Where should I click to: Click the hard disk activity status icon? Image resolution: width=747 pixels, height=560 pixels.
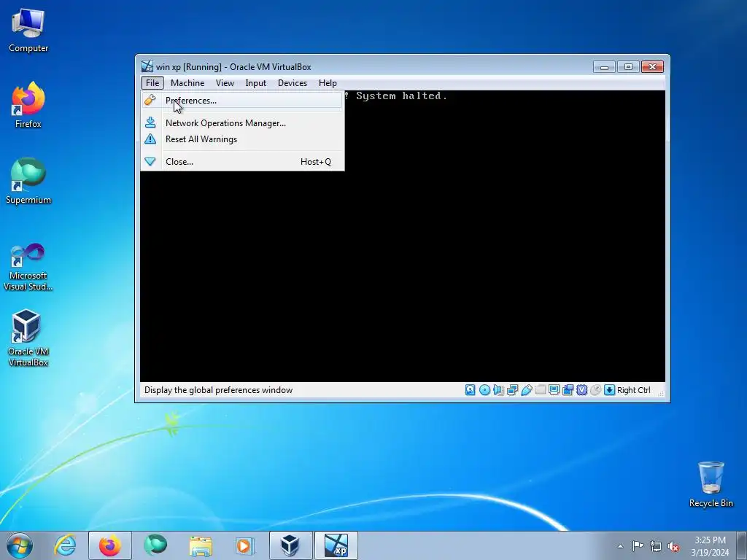[x=471, y=390]
